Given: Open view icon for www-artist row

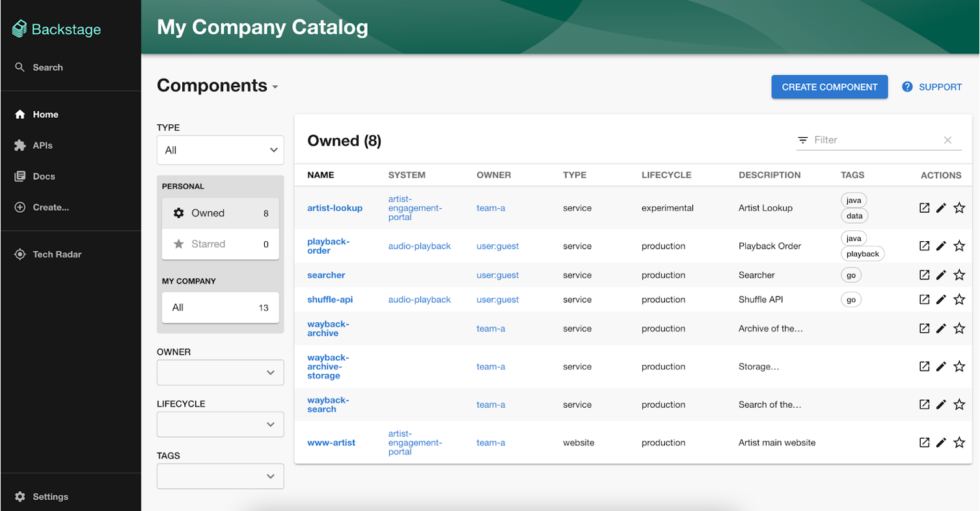Looking at the screenshot, I should pos(924,443).
